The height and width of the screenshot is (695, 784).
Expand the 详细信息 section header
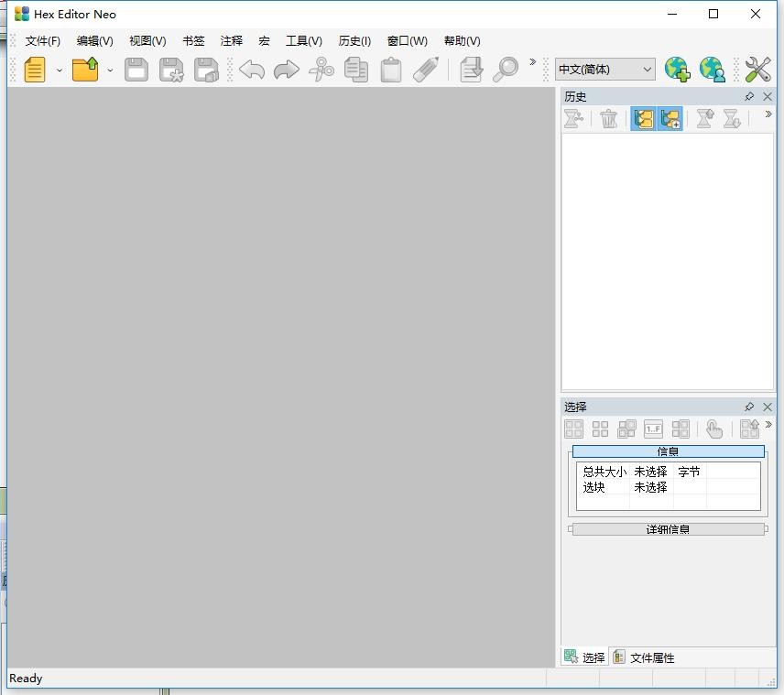[x=668, y=529]
